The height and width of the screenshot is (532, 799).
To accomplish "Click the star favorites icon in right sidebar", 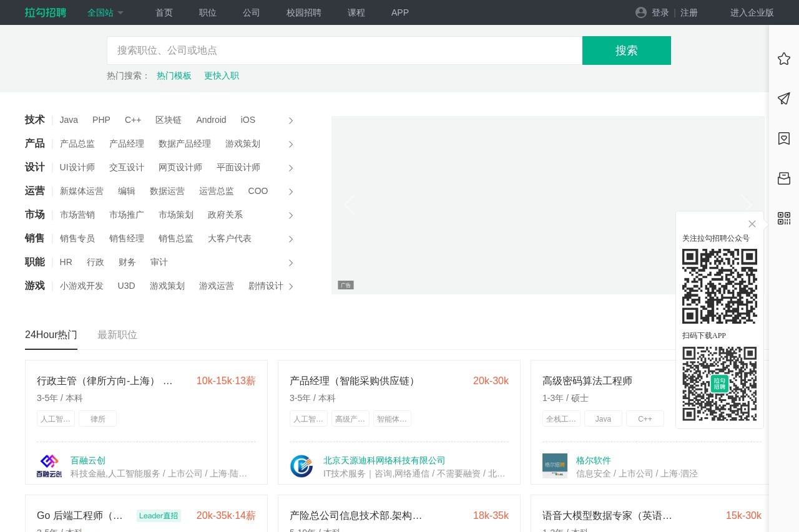I will tap(784, 59).
